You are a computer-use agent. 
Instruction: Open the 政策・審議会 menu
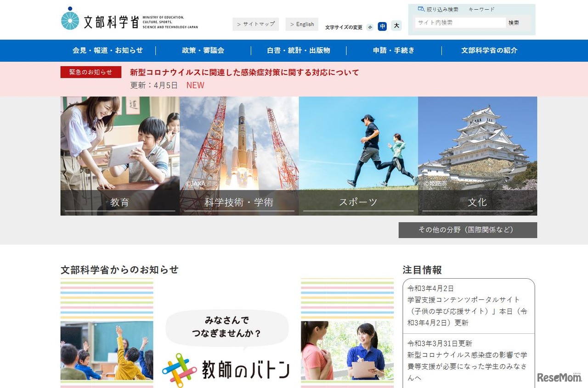[203, 51]
